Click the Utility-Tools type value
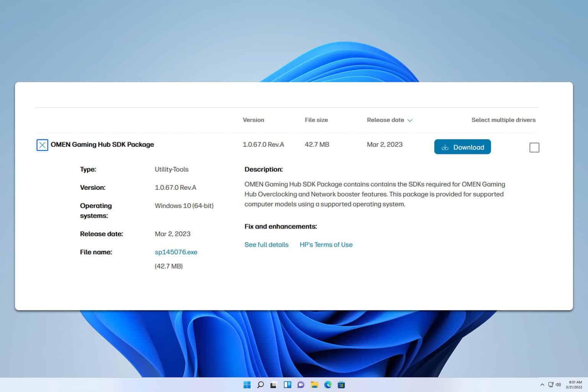Screen dimensions: 588x392 point(171,169)
